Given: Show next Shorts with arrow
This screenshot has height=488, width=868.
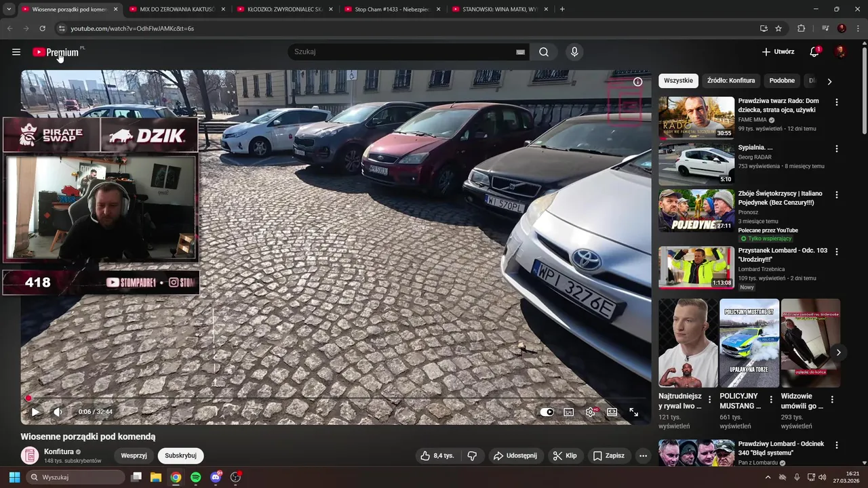Looking at the screenshot, I should (x=838, y=352).
